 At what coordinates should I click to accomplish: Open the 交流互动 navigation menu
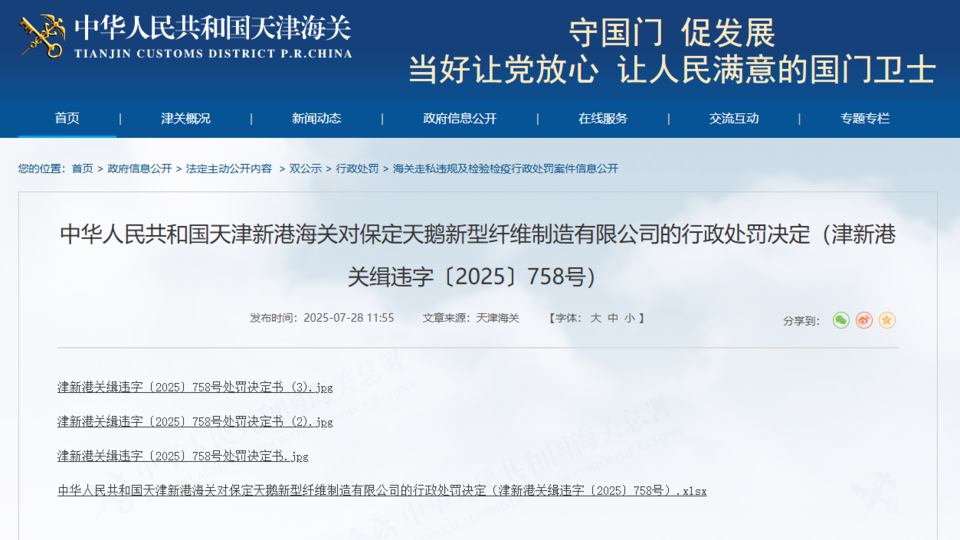pos(734,118)
